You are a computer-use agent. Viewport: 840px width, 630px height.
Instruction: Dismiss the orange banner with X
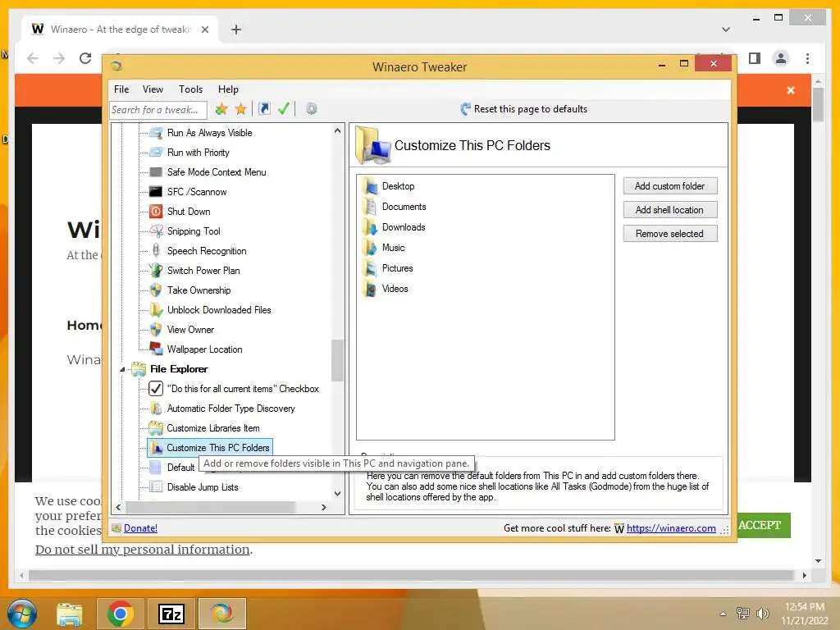[x=791, y=90]
